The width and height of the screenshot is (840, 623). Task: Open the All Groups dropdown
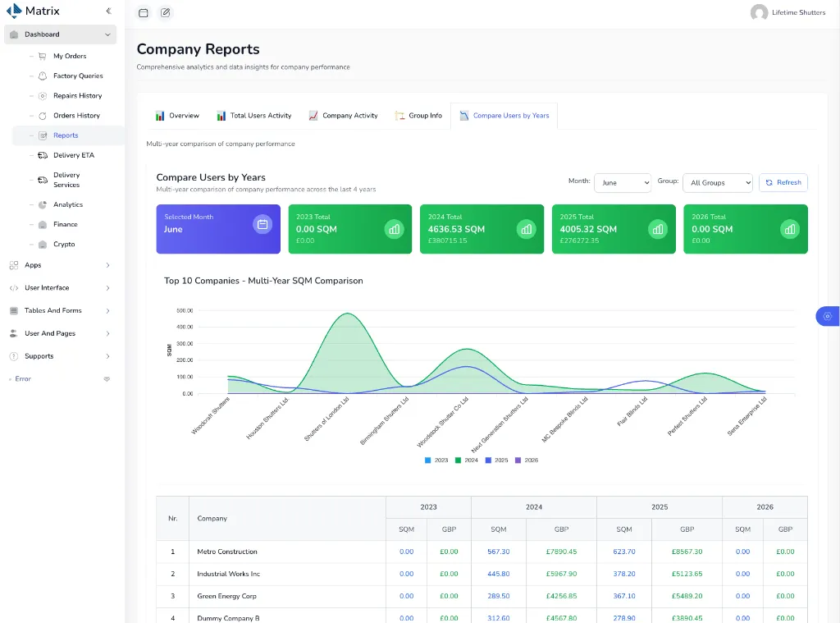tap(718, 183)
